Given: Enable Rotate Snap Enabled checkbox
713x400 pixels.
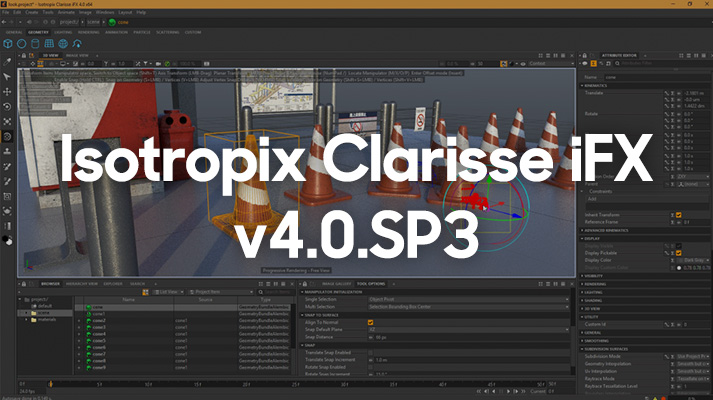Looking at the screenshot, I should pos(371,367).
